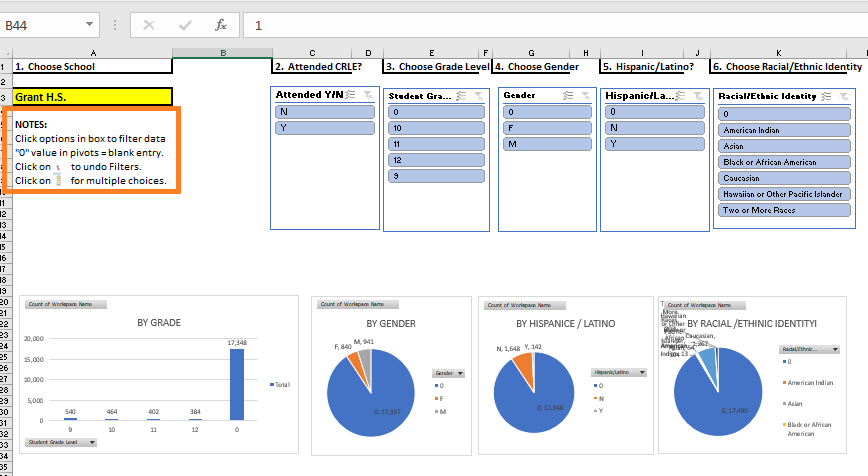
Task: Toggle multi-select on Gender slicer
Action: click(x=568, y=95)
